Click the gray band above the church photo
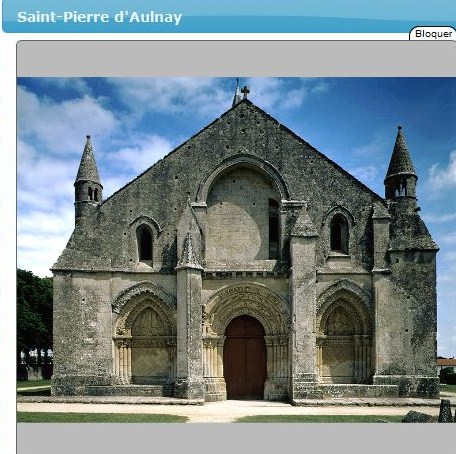Image resolution: width=456 pixels, height=454 pixels. pos(236,59)
